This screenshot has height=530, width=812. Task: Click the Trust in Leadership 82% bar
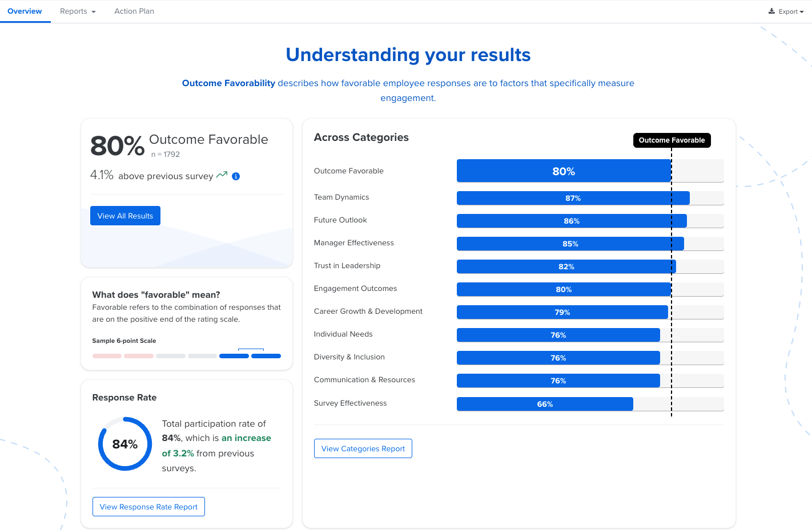566,266
